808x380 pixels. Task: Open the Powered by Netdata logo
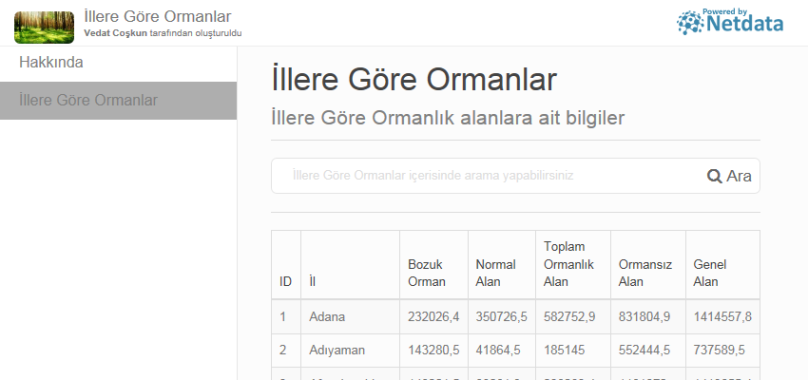pyautogui.click(x=730, y=22)
